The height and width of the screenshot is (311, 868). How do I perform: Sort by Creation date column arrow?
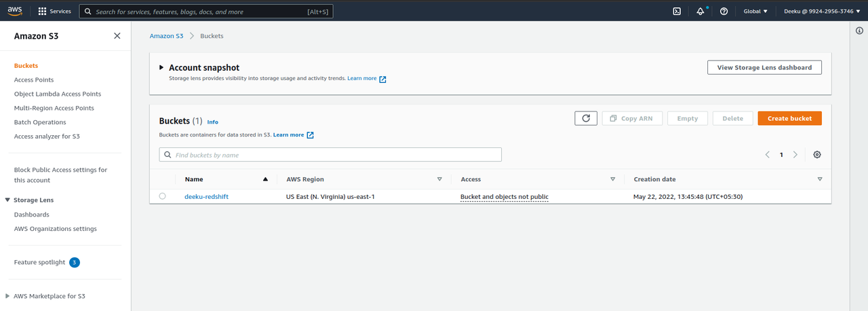pos(820,179)
